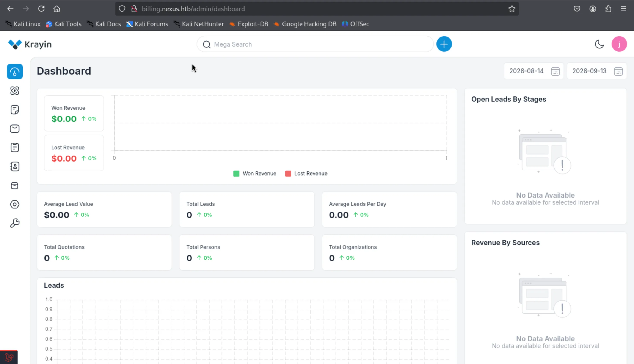
Task: Open the Mail sidebar icon
Action: [15, 129]
